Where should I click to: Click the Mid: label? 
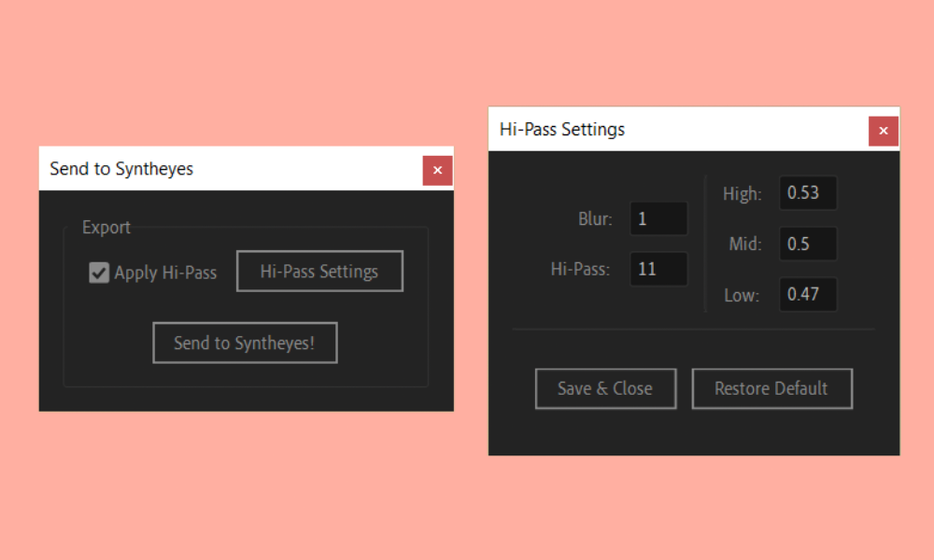(745, 244)
